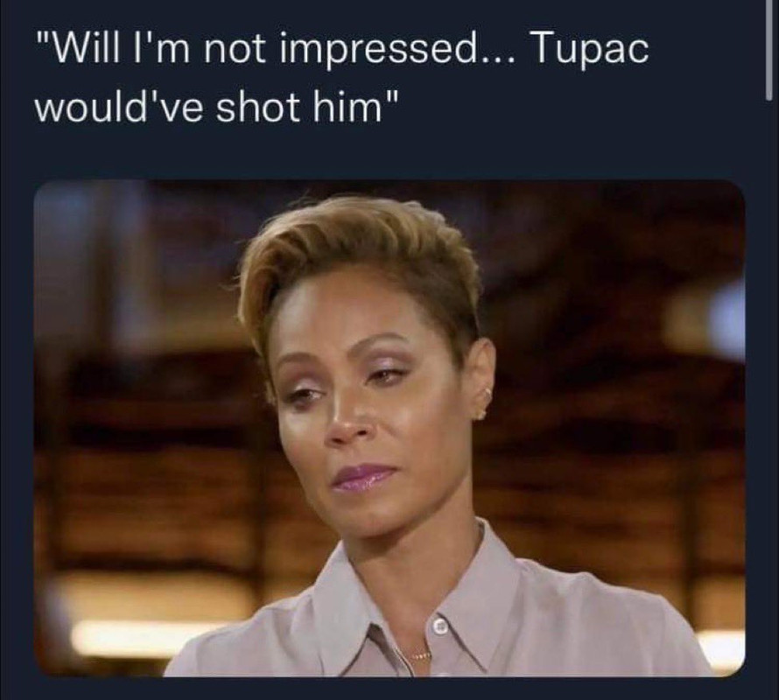779x700 pixels.
Task: Click the dark background below the photo
Action: (389, 689)
